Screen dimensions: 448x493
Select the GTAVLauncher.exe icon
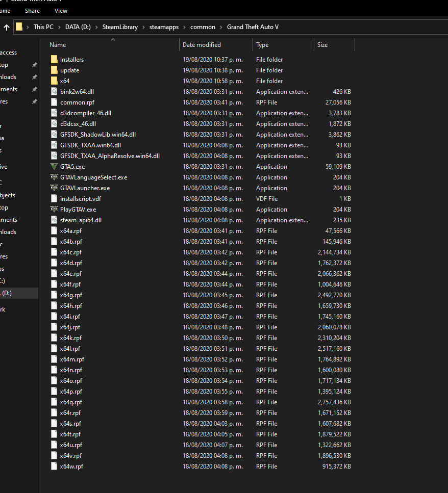[55, 188]
